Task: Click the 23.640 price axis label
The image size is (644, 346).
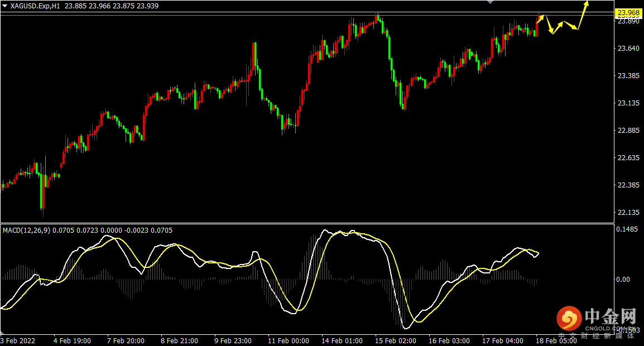Action: tap(628, 49)
